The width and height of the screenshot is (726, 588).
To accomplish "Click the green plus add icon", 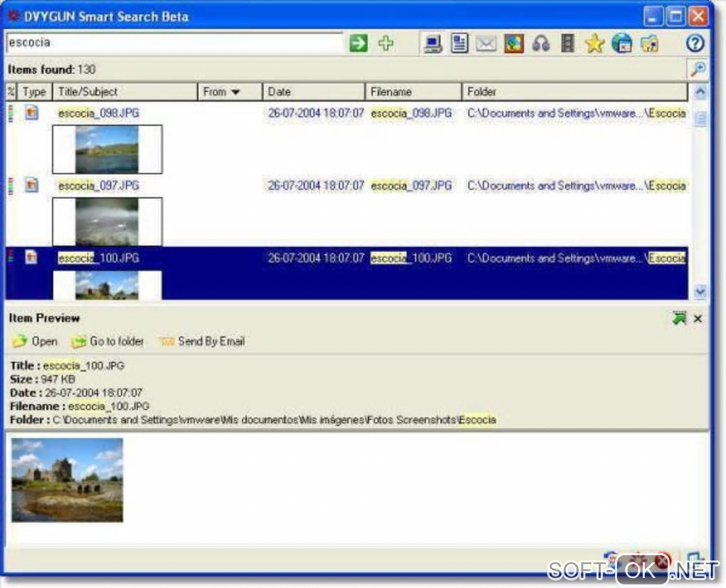I will [x=386, y=43].
